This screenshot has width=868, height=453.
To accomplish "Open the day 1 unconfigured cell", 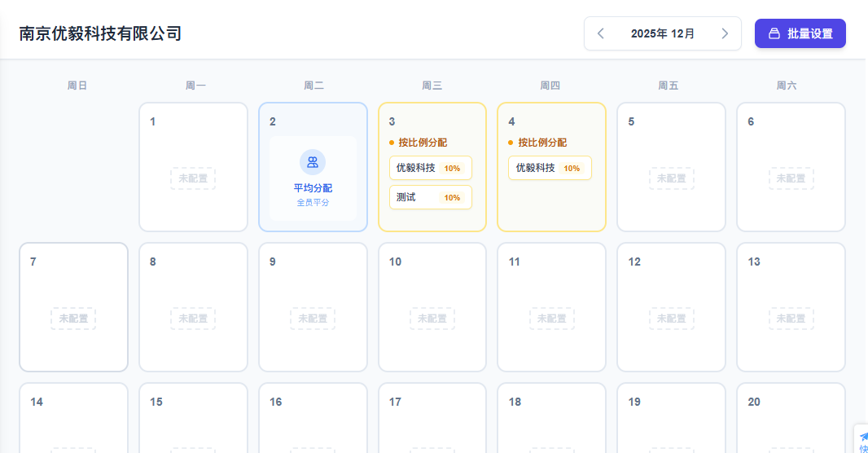I will click(193, 167).
